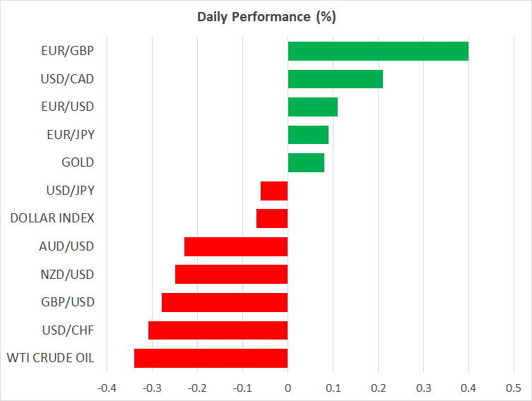
Task: Select the NZD/USD red bar
Action: click(231, 275)
